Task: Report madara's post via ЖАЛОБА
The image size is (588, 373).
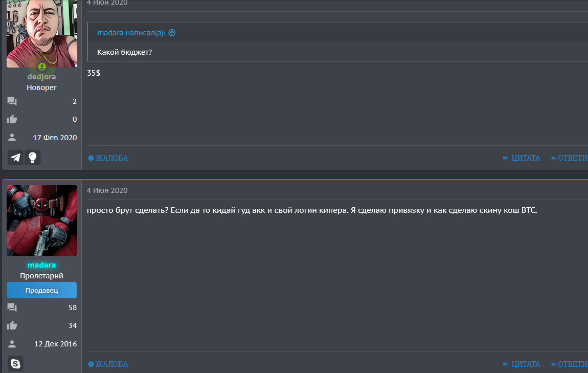Action: coord(108,364)
